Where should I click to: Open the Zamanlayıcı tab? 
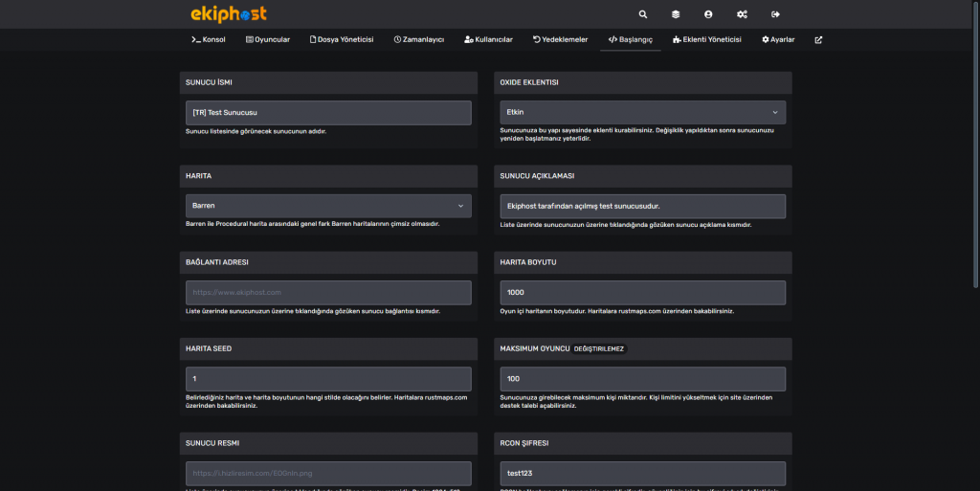(419, 40)
